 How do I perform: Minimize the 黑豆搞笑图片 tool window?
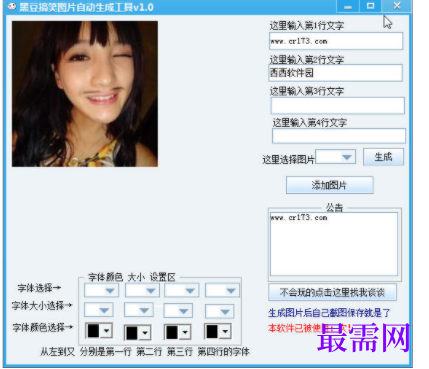pyautogui.click(x=348, y=6)
